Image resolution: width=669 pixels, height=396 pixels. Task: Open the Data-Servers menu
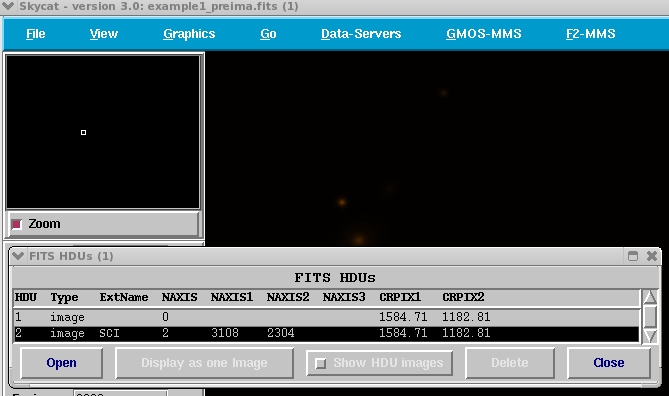pos(361,34)
